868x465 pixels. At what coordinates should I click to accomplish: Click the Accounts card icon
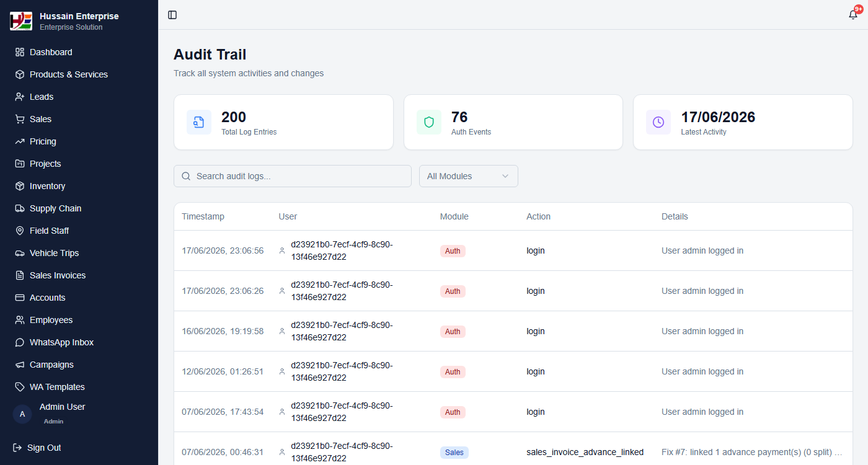coord(20,298)
